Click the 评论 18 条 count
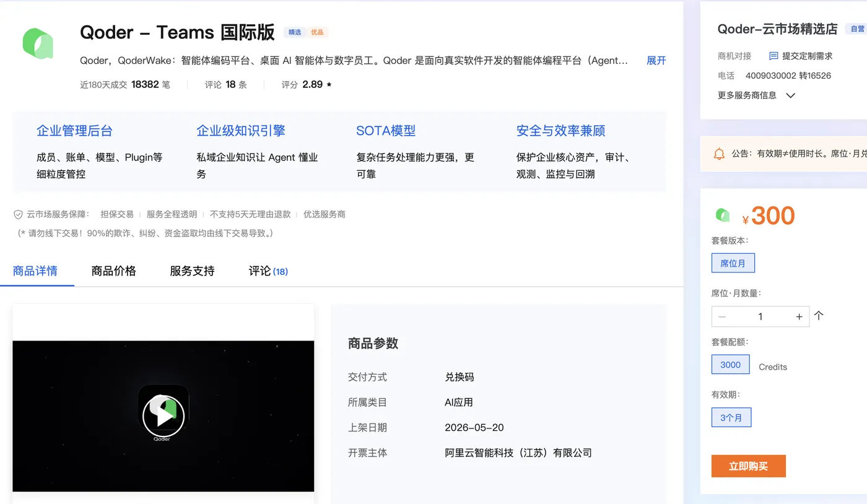 coord(226,85)
